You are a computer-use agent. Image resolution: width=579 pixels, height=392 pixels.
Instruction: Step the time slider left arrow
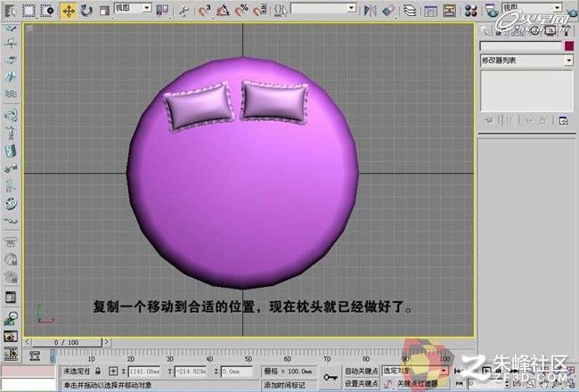(28, 342)
